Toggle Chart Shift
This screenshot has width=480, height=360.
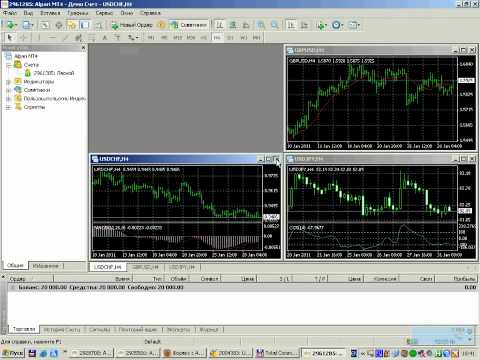click(x=305, y=25)
